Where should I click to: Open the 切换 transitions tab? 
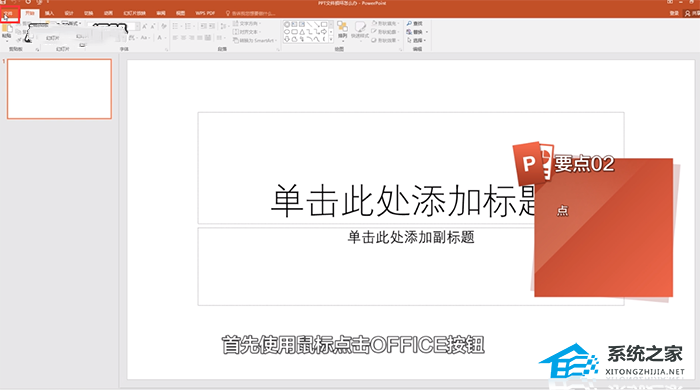click(88, 13)
